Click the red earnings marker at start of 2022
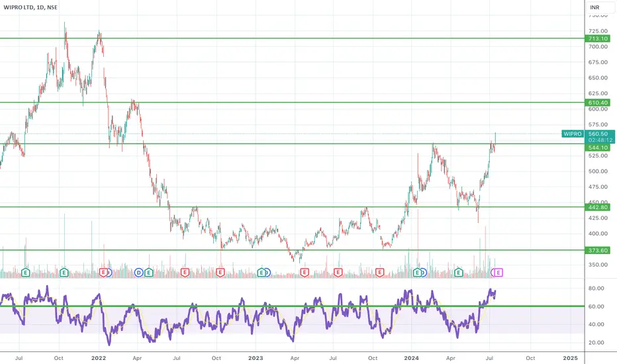Viewport: 617px width, 364px height. (103, 272)
